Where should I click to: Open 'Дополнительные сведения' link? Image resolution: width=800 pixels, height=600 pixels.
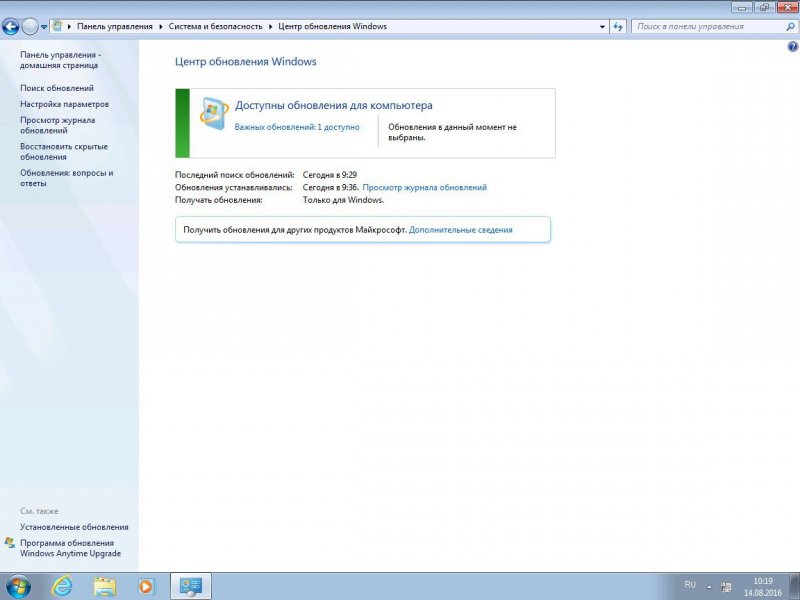(x=461, y=230)
